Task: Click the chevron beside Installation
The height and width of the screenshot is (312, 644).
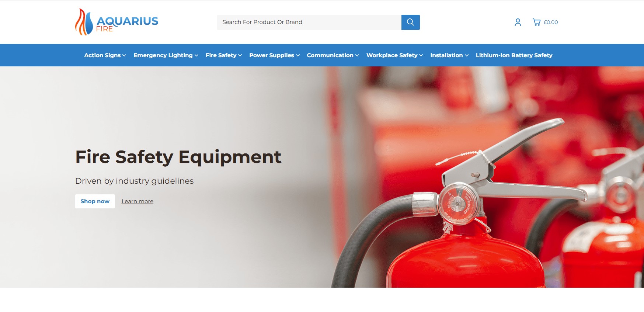Action: point(467,55)
